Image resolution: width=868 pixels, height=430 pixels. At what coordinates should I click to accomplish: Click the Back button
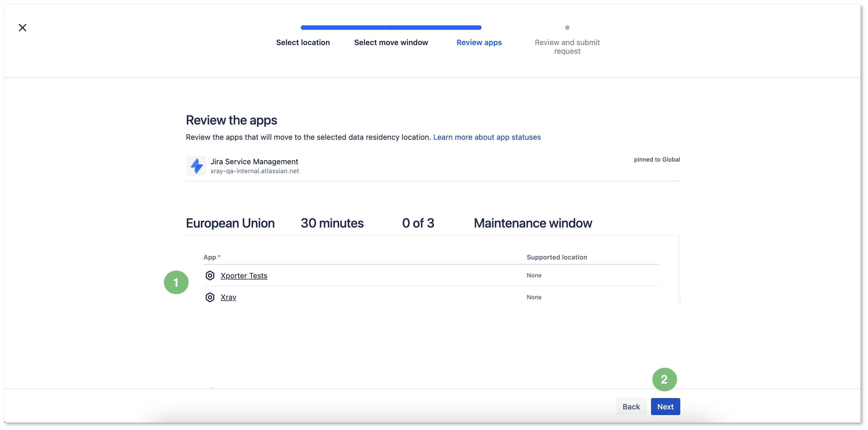point(631,406)
